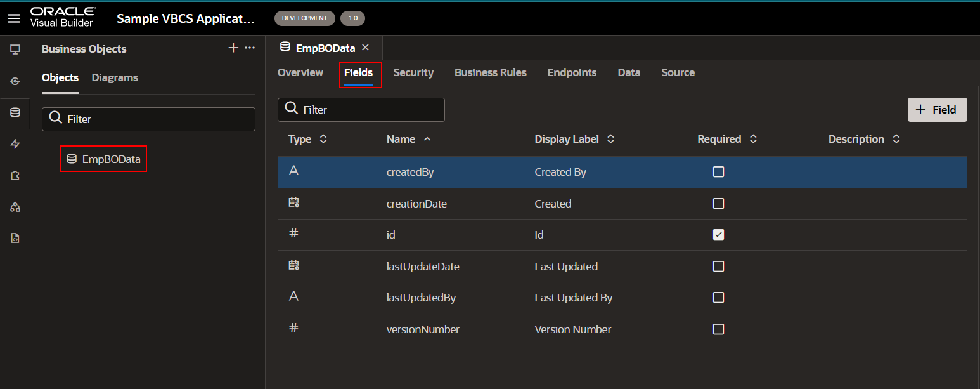Switch to the Security tab
Viewport: 980px width, 389px height.
point(413,72)
